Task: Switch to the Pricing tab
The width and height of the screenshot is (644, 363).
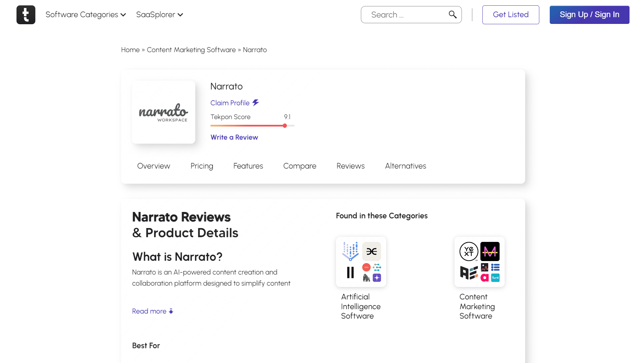Action: pos(202,166)
